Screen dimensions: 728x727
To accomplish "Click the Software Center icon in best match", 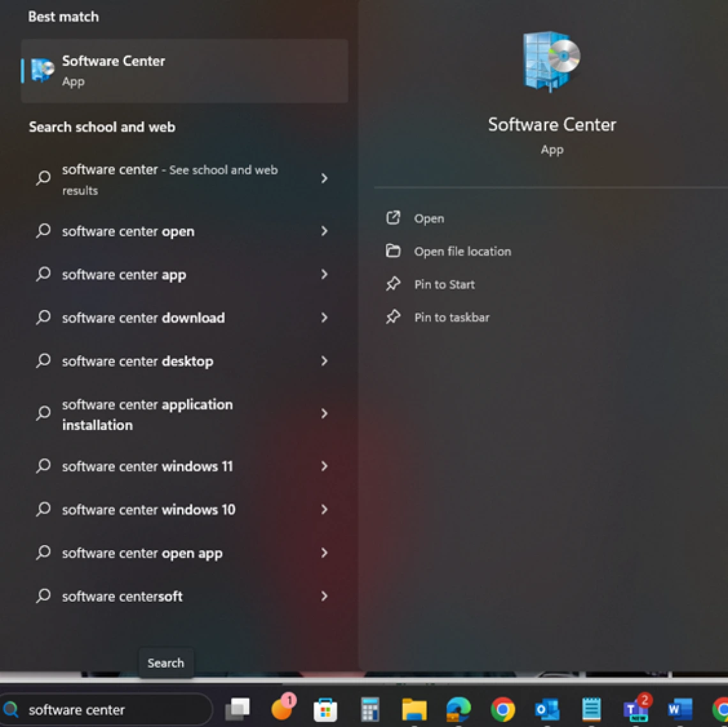I will [42, 70].
